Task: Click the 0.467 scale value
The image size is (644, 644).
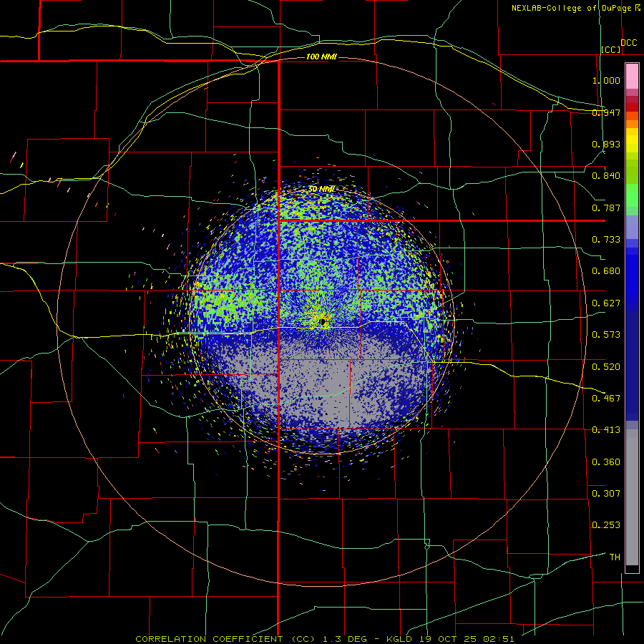Action: click(x=606, y=399)
